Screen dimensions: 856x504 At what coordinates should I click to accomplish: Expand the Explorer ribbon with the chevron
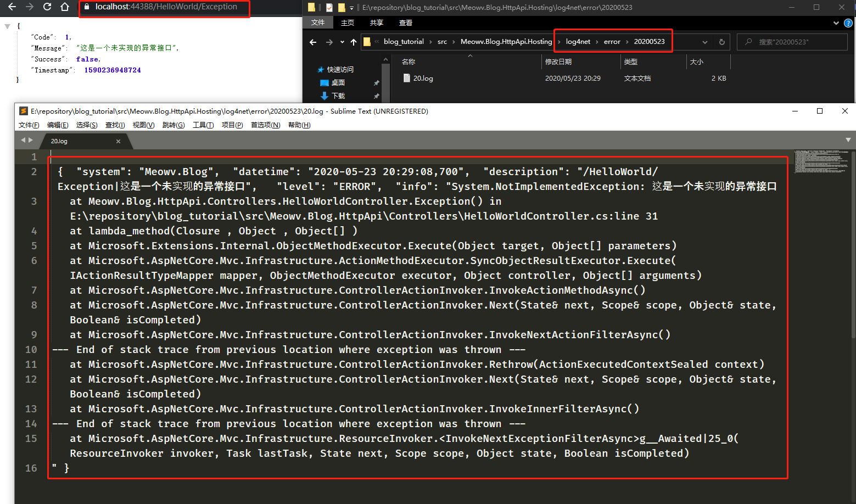coord(836,23)
